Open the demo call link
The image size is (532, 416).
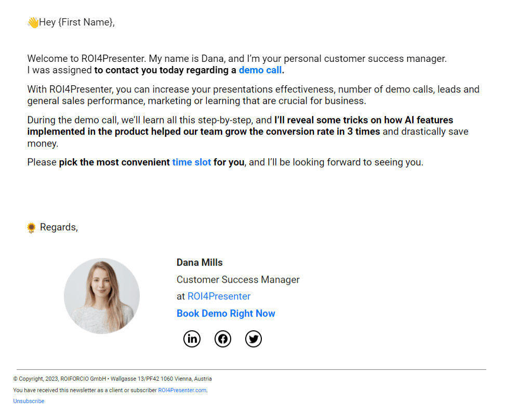click(x=260, y=70)
